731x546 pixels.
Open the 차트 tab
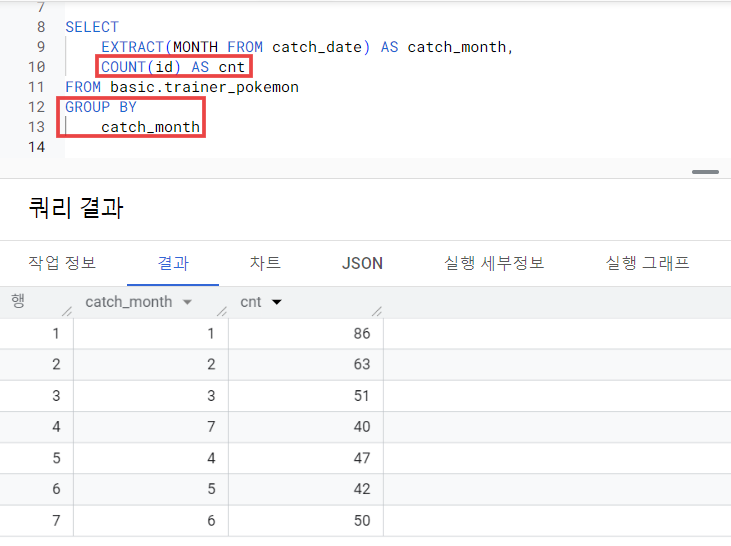[x=265, y=263]
